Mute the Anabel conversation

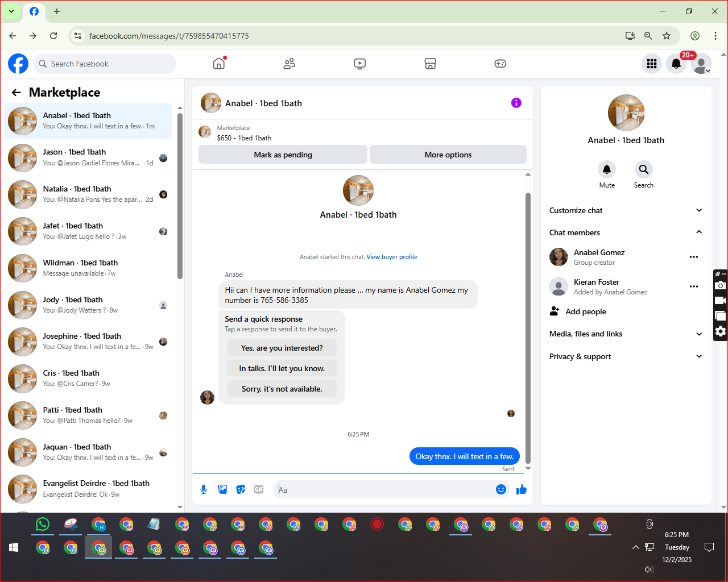607,169
